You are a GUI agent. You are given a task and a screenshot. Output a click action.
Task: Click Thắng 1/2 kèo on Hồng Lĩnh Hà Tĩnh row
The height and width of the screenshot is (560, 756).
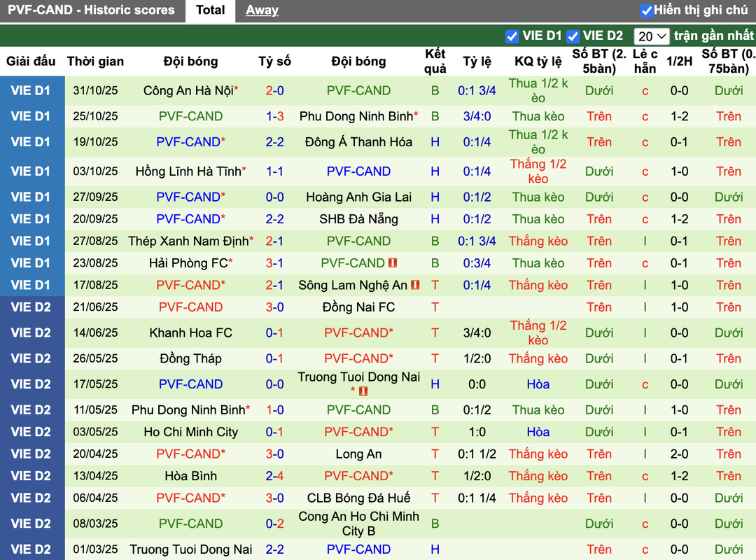(x=538, y=171)
